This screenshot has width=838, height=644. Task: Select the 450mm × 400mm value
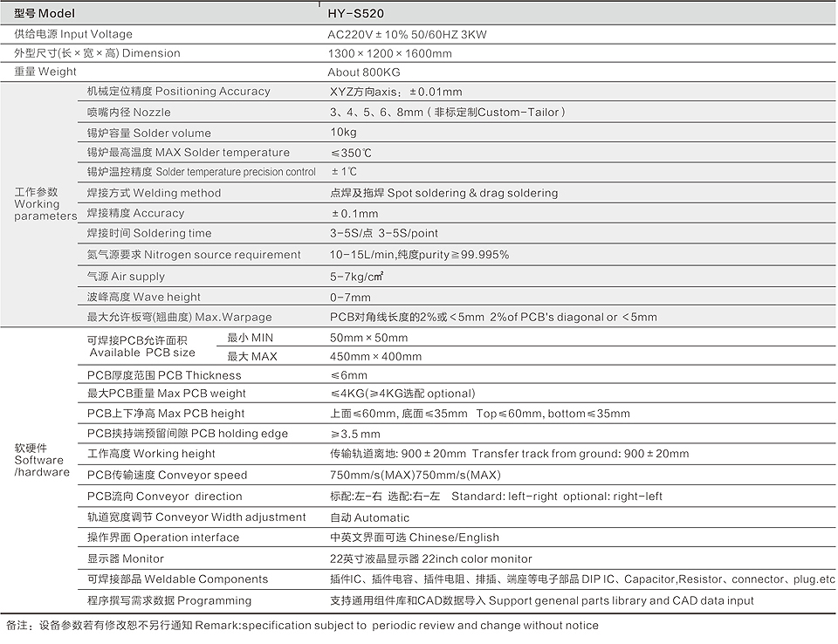pos(375,357)
